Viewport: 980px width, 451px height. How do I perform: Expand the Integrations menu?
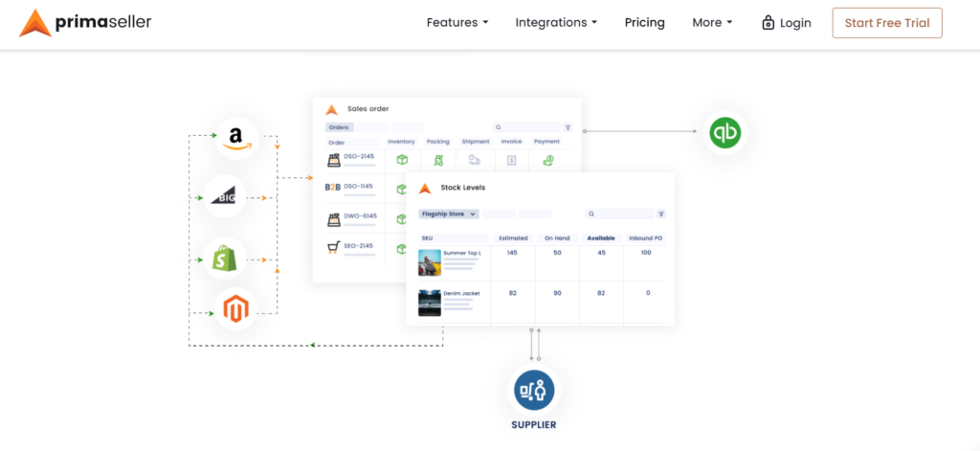pos(556,23)
